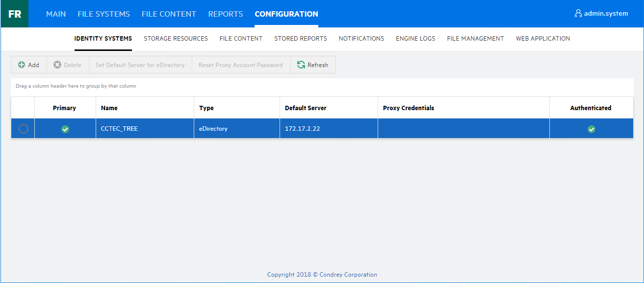Open the MAIN menu

tap(56, 14)
